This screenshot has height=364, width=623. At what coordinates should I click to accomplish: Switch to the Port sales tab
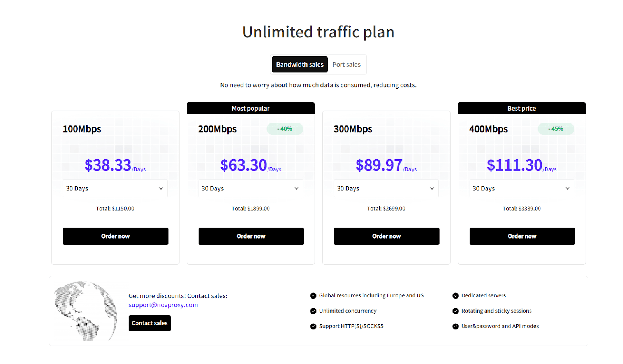coord(347,65)
